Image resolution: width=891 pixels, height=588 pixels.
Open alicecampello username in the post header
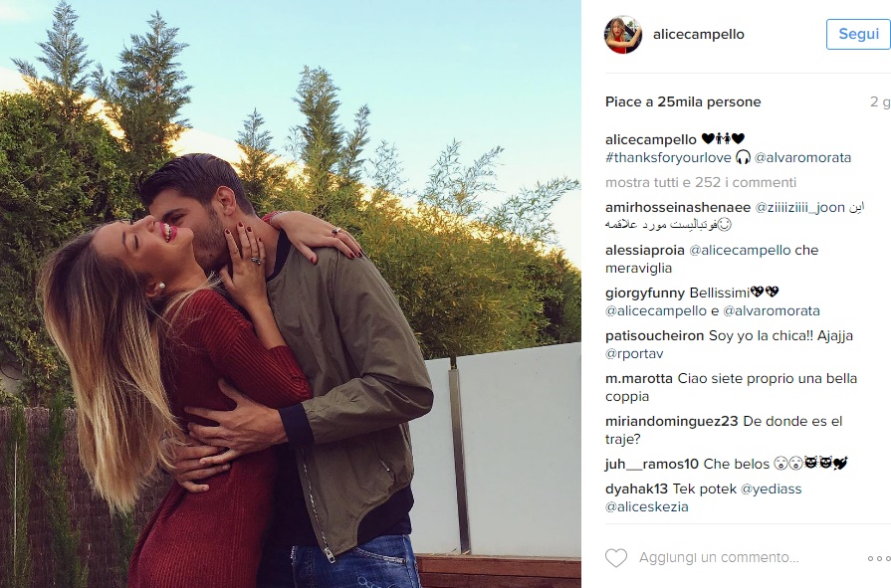click(699, 34)
